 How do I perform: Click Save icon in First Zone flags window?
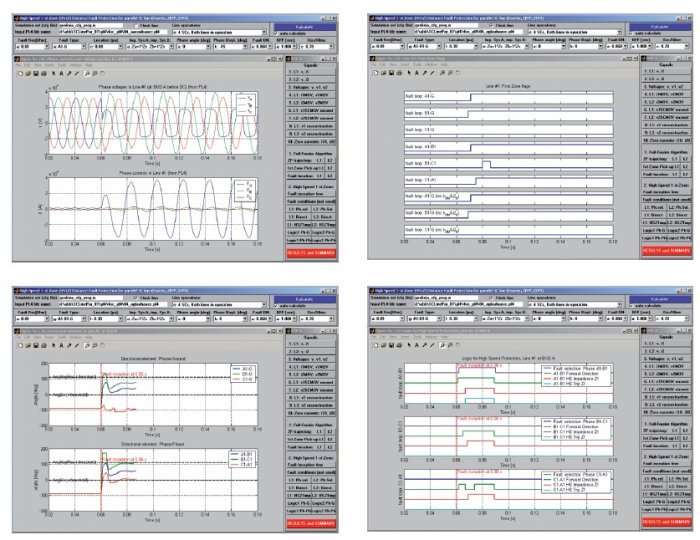coord(391,73)
